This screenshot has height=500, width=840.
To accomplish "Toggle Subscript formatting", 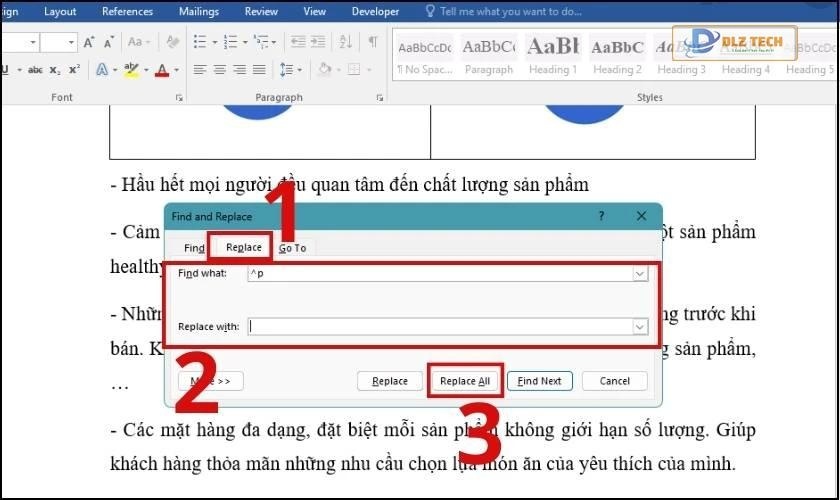I will pos(56,70).
